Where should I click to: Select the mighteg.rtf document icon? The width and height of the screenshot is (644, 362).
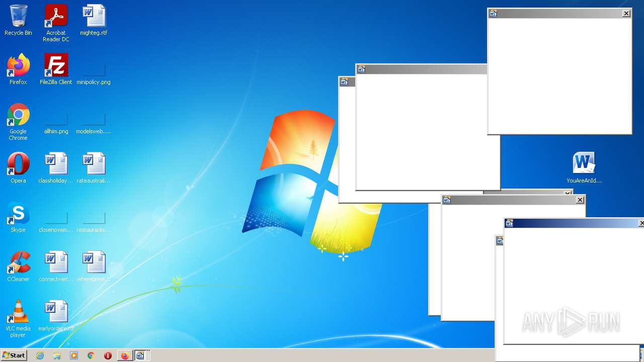(94, 20)
